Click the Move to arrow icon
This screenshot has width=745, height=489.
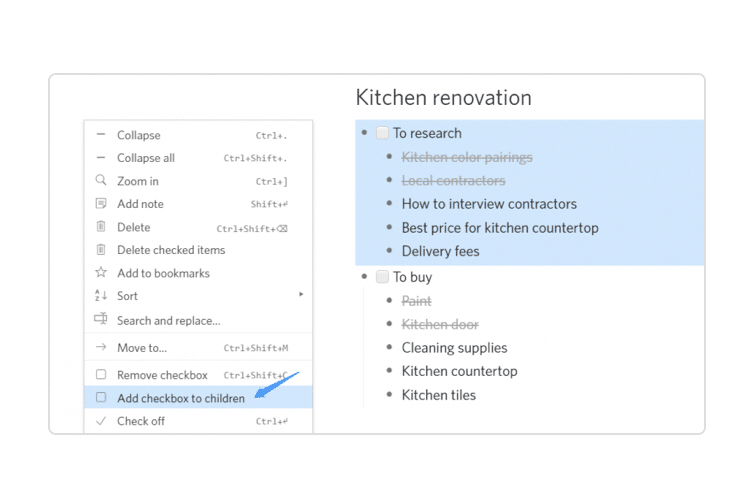pos(100,348)
